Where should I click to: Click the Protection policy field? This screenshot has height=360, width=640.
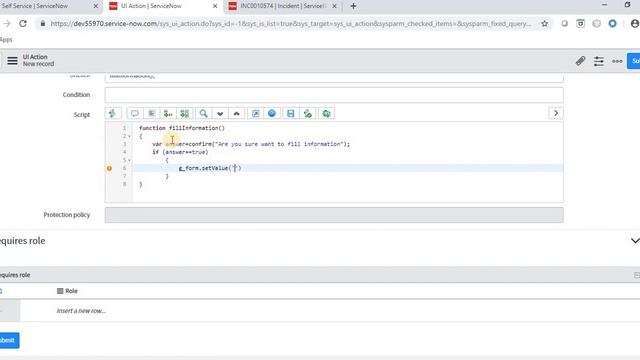tap(334, 215)
